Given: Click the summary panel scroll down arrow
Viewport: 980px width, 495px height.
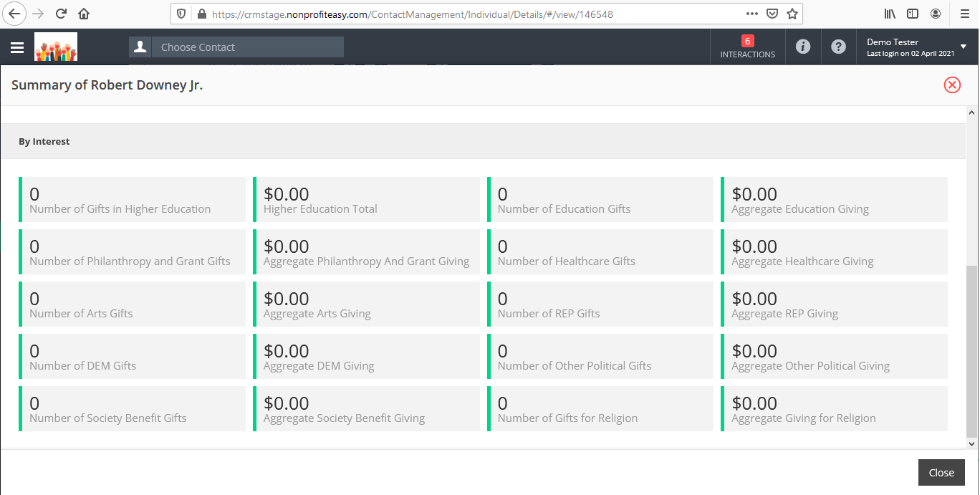Looking at the screenshot, I should click(972, 443).
